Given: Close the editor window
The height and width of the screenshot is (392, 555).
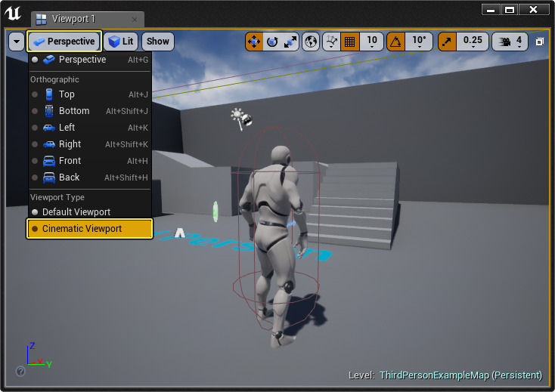Looking at the screenshot, I should (x=533, y=10).
